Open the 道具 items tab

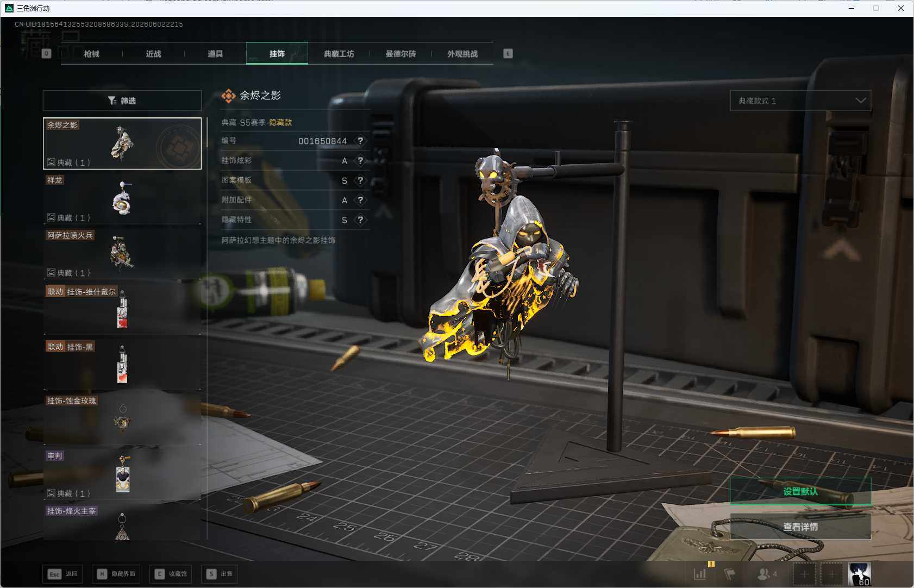(215, 54)
